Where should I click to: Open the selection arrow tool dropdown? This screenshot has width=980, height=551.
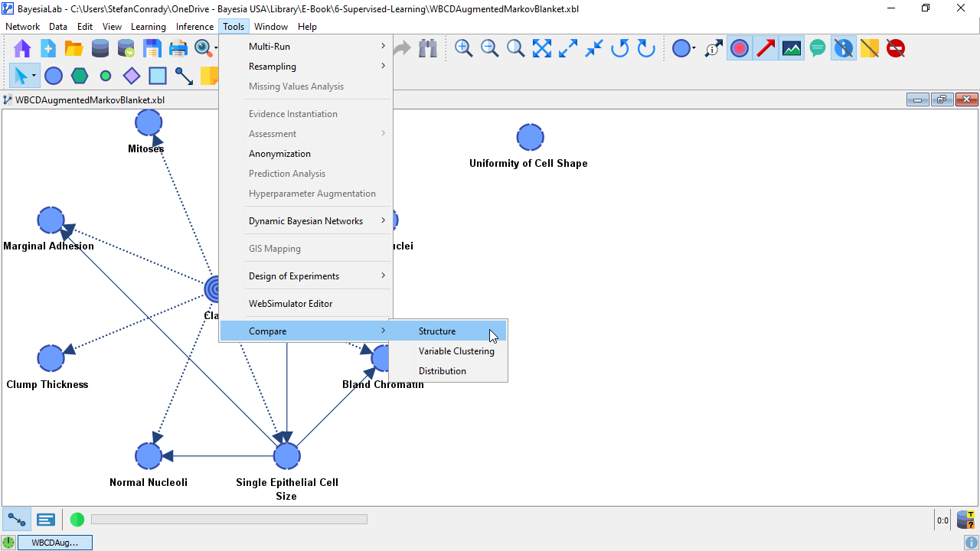click(x=34, y=76)
